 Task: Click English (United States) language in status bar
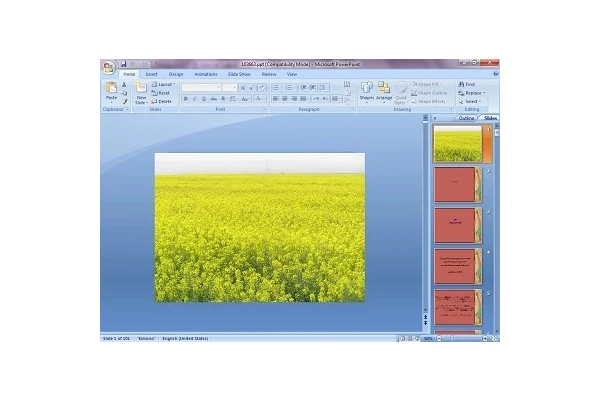click(x=184, y=339)
